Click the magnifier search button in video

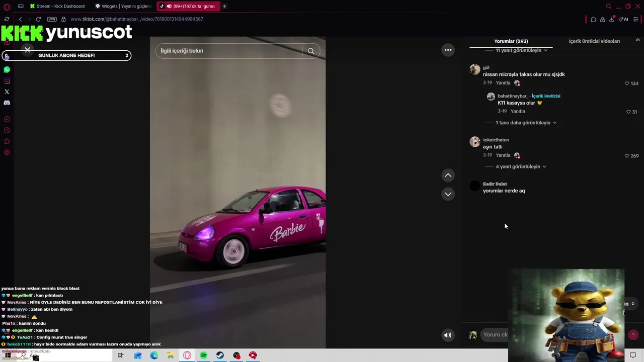(x=311, y=51)
